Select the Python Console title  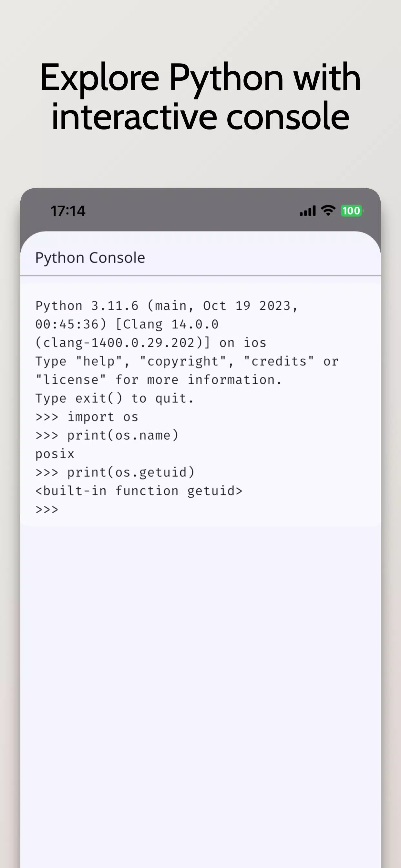click(90, 258)
